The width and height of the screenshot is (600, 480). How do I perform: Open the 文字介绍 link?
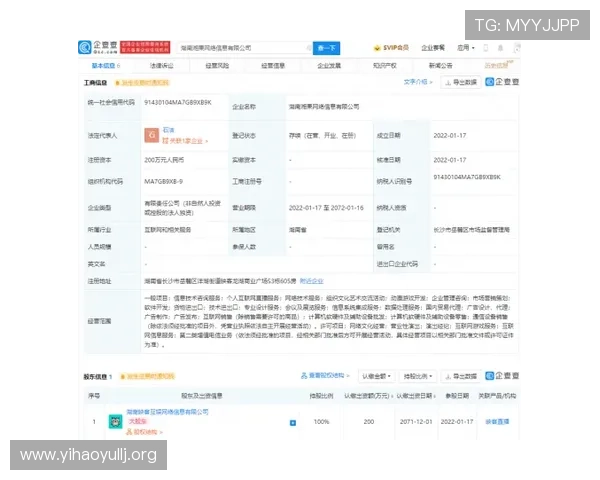point(418,82)
